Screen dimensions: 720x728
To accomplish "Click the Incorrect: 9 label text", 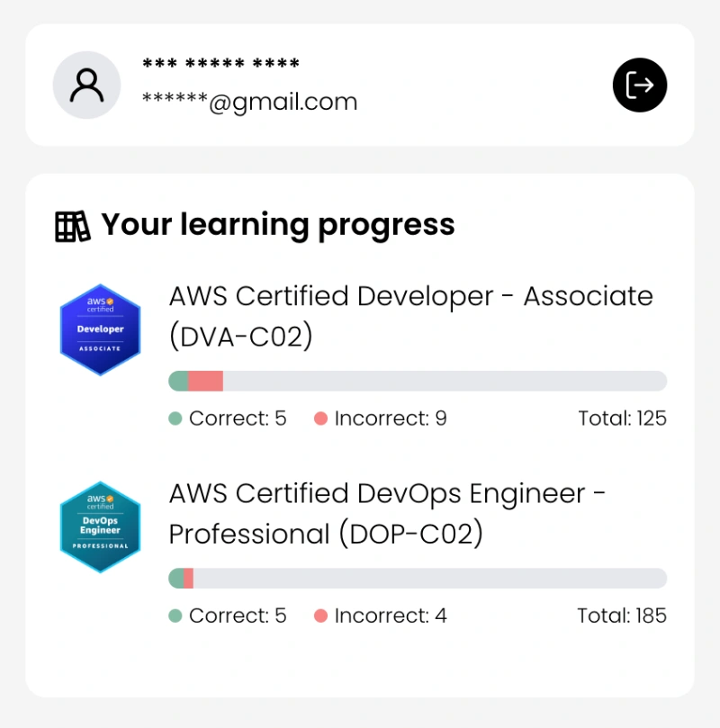I will pos(391,418).
